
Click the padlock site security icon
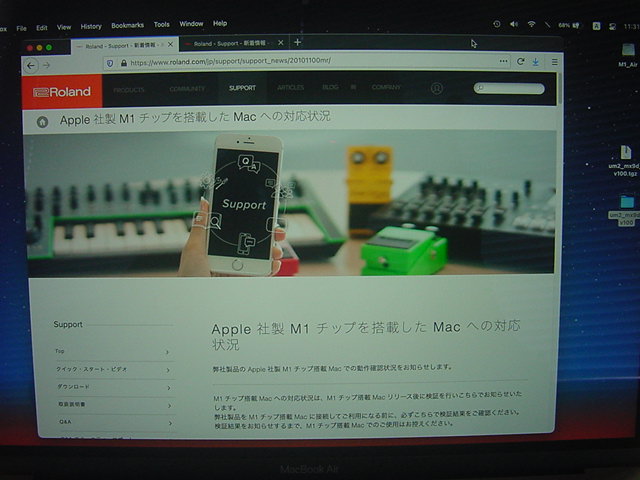tap(124, 63)
